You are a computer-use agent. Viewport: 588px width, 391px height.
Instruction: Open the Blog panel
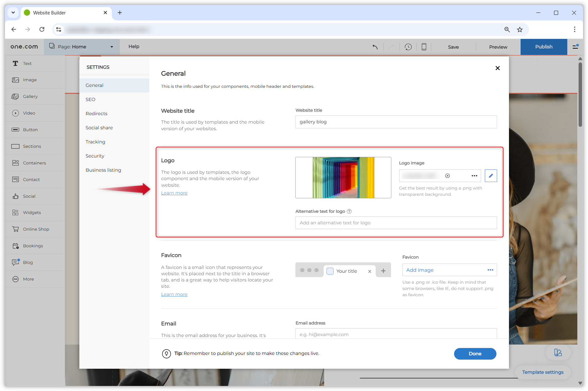(28, 262)
